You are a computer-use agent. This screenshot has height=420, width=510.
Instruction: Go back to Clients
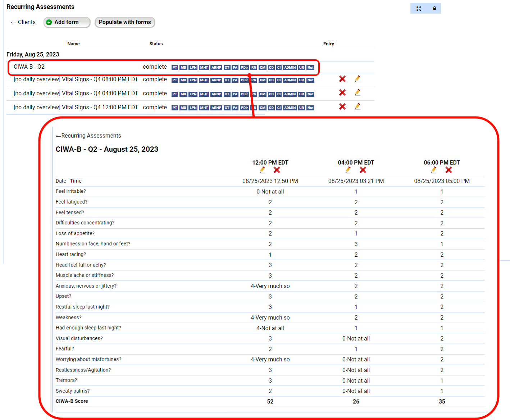point(23,22)
